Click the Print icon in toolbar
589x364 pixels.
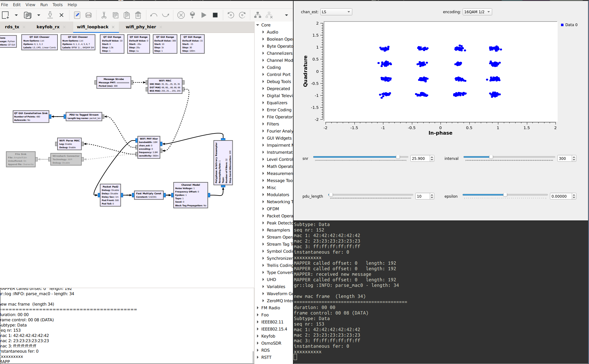coord(89,15)
